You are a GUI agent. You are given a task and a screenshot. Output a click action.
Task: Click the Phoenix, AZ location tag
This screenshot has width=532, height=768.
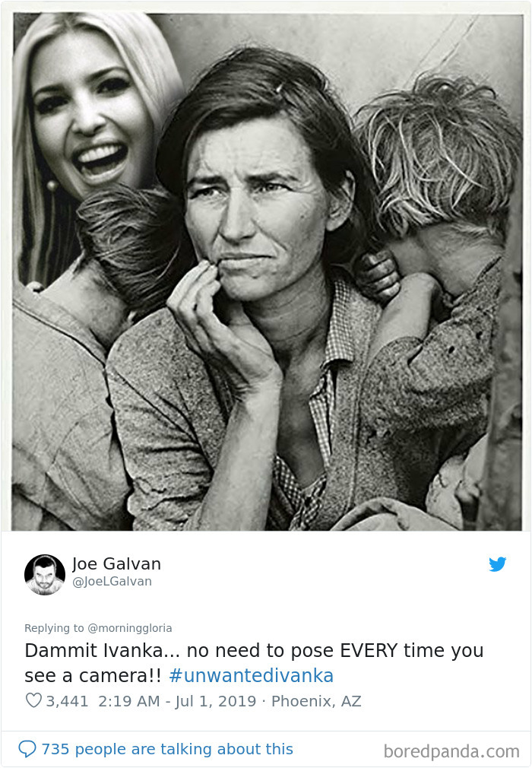pos(316,701)
